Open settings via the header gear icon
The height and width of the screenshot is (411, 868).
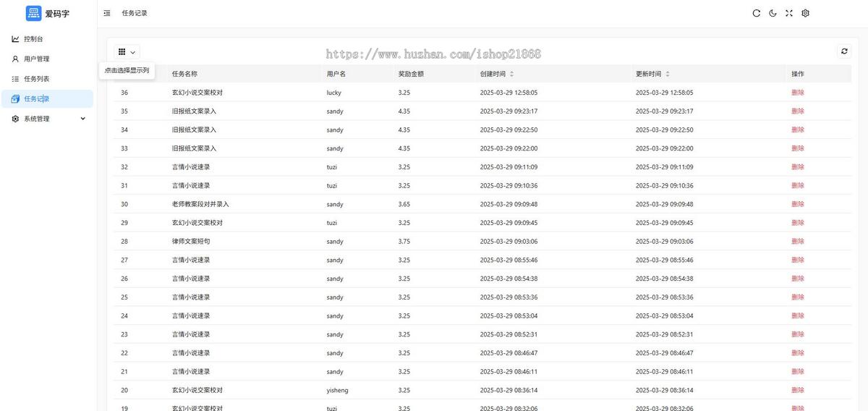pyautogui.click(x=805, y=13)
